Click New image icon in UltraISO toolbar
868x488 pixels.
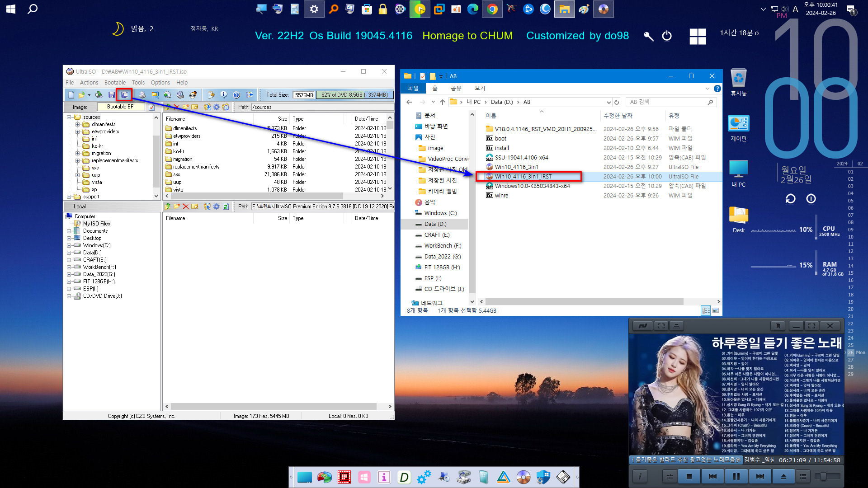tap(71, 95)
